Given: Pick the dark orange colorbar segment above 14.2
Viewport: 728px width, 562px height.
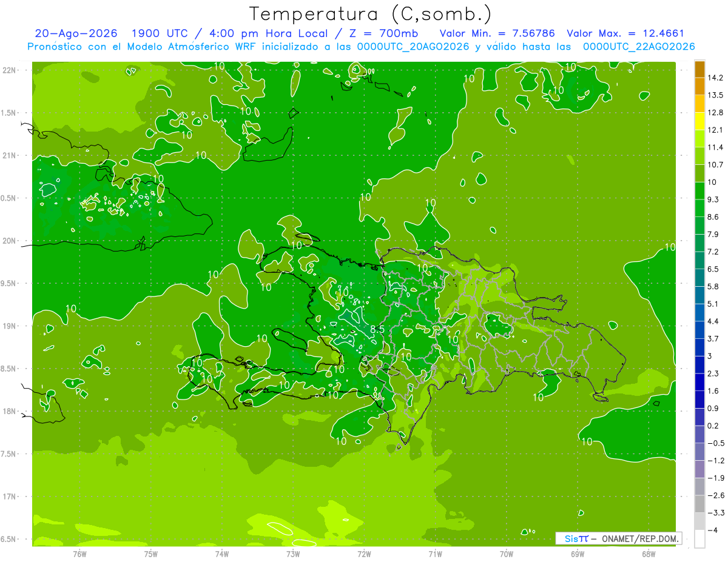Looking at the screenshot, I should (699, 69).
